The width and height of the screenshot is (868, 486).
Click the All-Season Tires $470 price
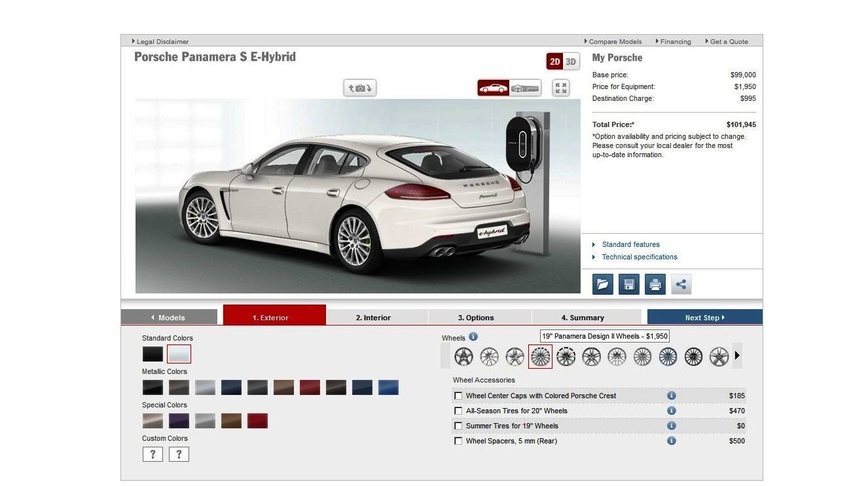click(737, 411)
